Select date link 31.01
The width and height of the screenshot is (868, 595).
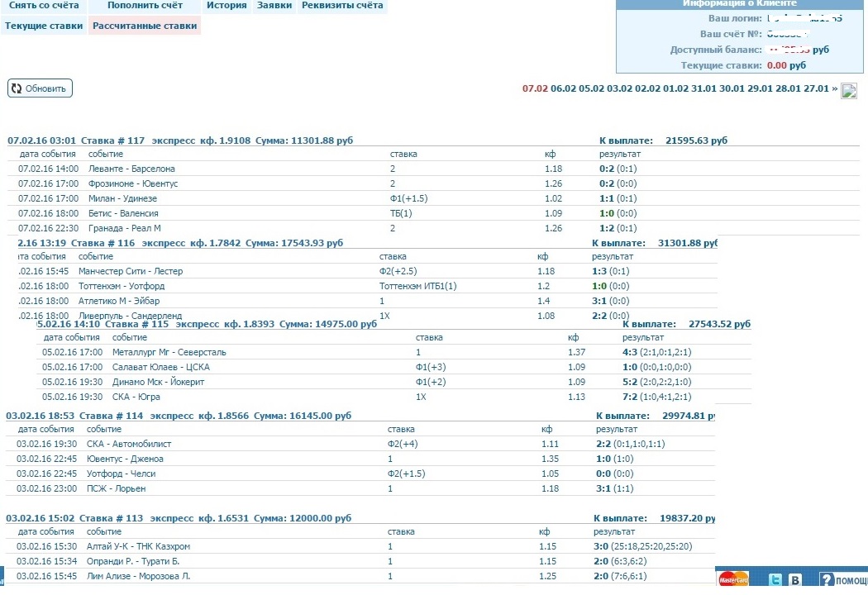click(703, 88)
